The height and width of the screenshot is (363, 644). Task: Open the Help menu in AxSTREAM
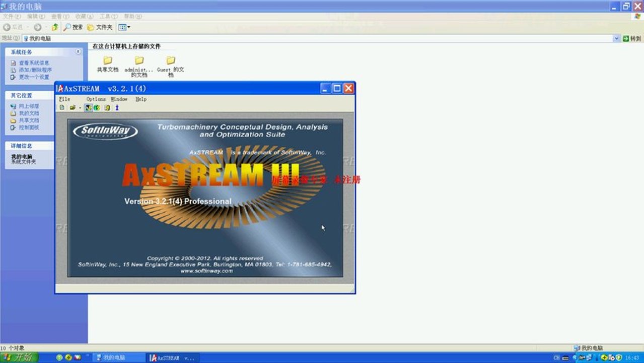pos(141,99)
